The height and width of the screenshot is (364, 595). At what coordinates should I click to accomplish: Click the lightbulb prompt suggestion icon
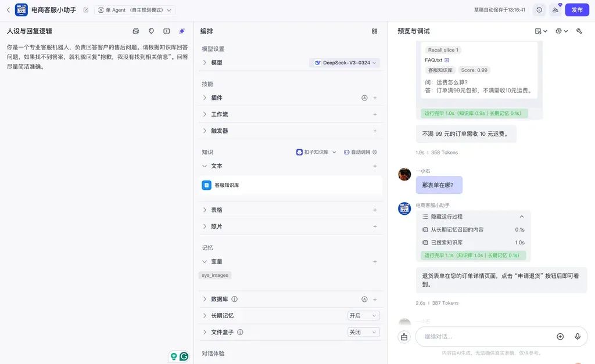click(151, 31)
